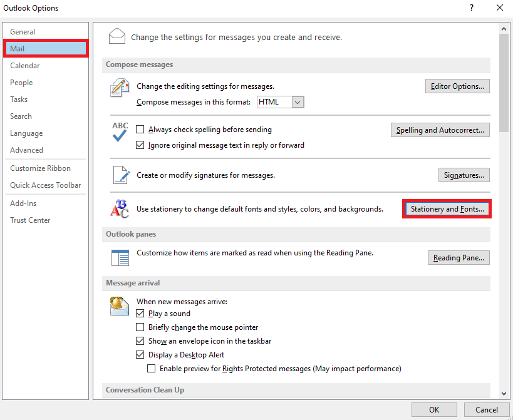This screenshot has height=420, width=513.
Task: Click the scrollbar down arrow
Action: click(x=504, y=393)
